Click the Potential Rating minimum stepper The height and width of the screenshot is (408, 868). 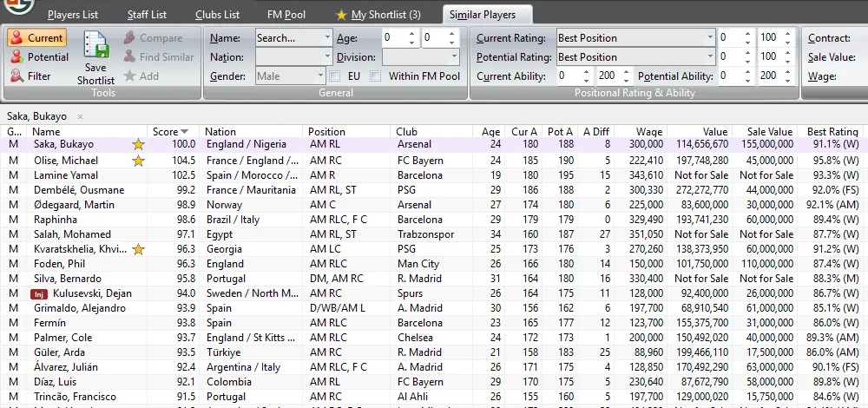[x=747, y=57]
